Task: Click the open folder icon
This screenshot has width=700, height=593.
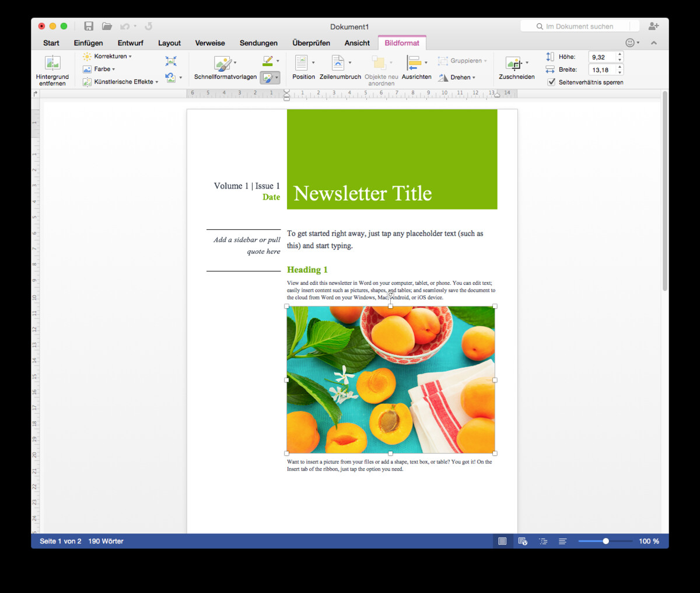Action: (x=107, y=26)
